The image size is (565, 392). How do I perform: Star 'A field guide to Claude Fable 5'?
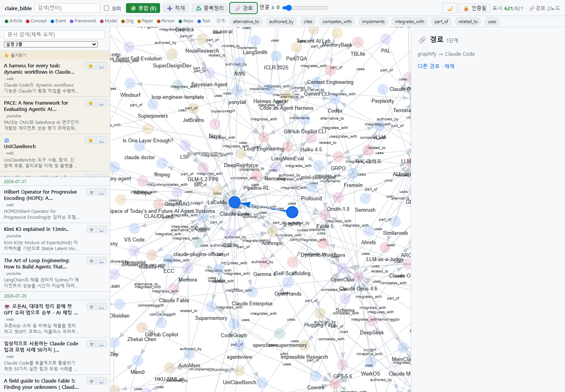tap(91, 381)
